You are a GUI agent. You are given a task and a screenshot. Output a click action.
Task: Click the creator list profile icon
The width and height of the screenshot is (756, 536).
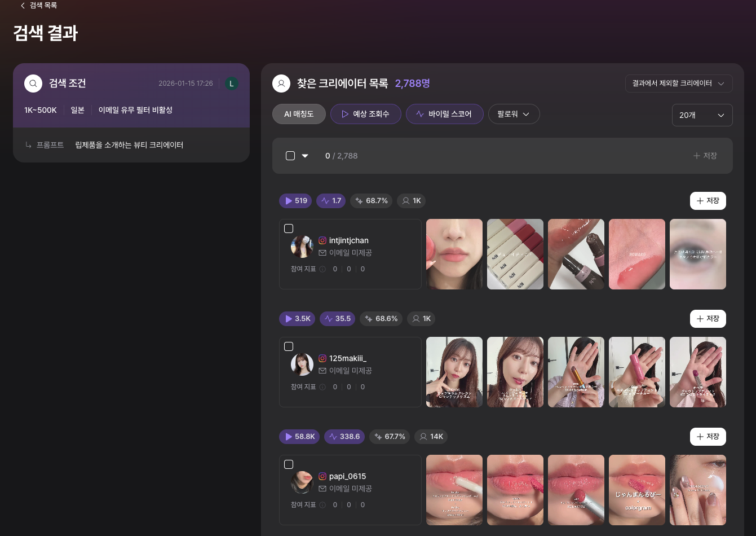coord(281,84)
